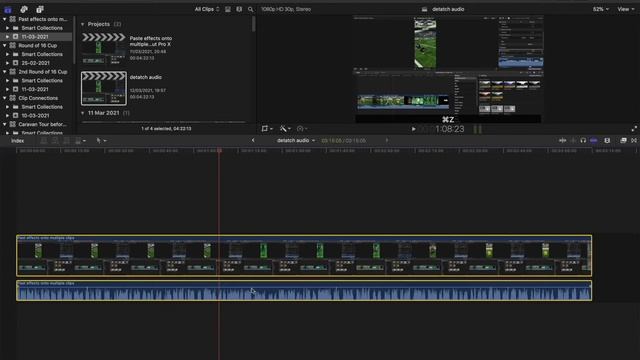Show the Effects browser

pyautogui.click(x=623, y=140)
